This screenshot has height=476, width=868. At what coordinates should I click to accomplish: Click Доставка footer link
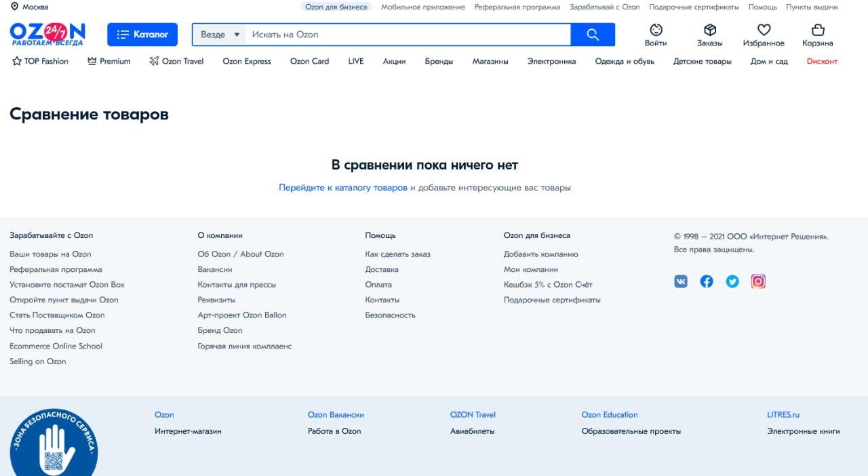(x=382, y=269)
